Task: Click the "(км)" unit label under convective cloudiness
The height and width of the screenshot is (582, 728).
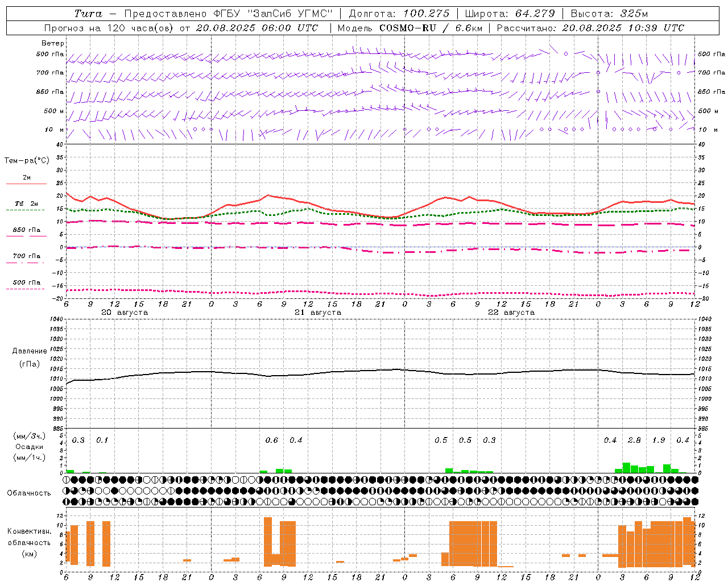Action: [x=30, y=553]
